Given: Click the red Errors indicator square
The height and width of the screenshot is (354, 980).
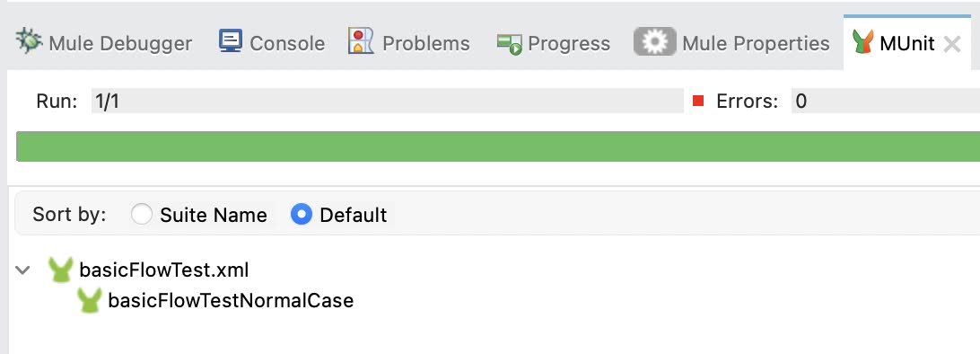Looking at the screenshot, I should click(699, 101).
